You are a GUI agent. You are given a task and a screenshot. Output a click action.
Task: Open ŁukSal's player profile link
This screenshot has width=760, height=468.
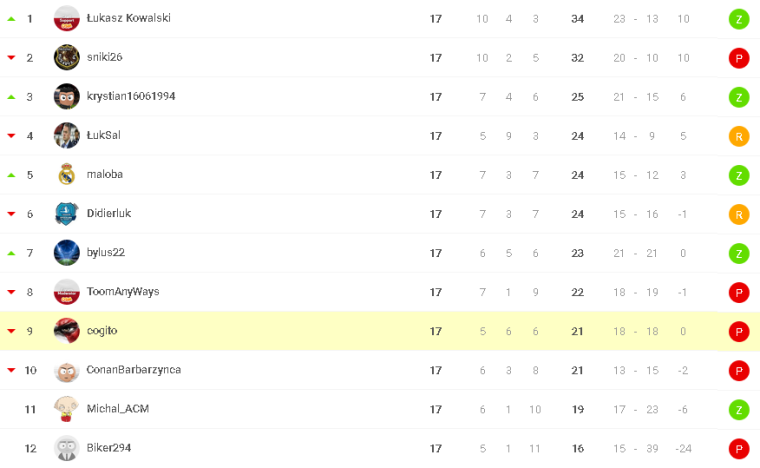tap(103, 135)
